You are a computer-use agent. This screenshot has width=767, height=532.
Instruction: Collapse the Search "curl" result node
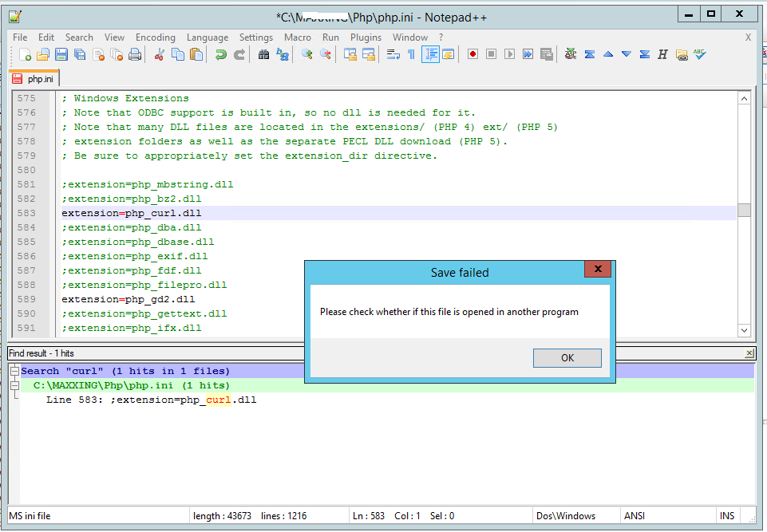click(x=14, y=371)
